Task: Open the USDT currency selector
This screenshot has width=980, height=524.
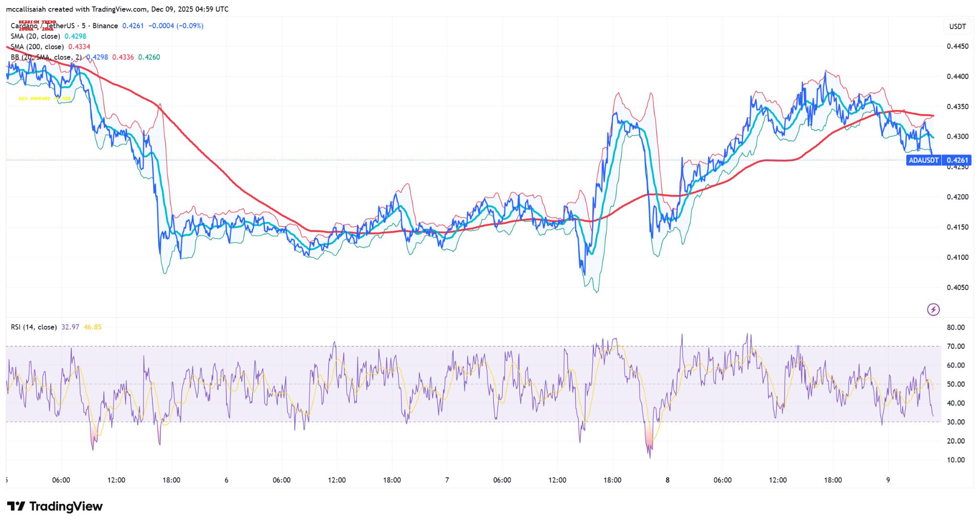Action: click(x=957, y=27)
